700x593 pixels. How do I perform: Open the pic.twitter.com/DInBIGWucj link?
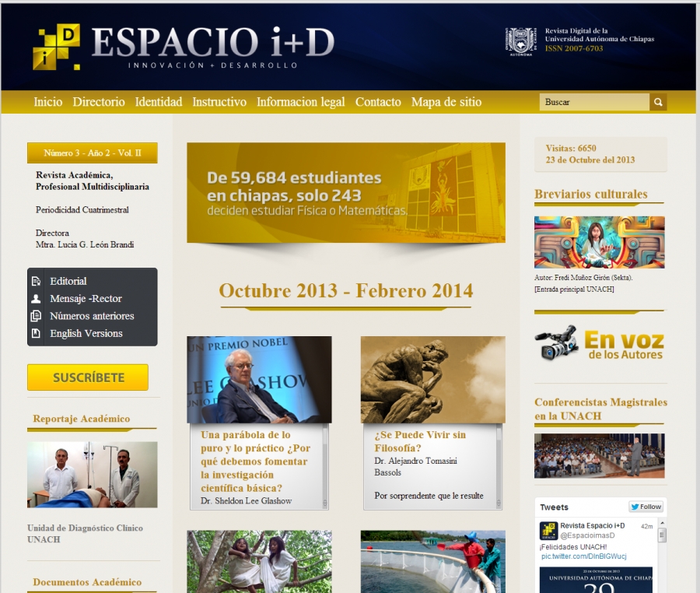584,556
